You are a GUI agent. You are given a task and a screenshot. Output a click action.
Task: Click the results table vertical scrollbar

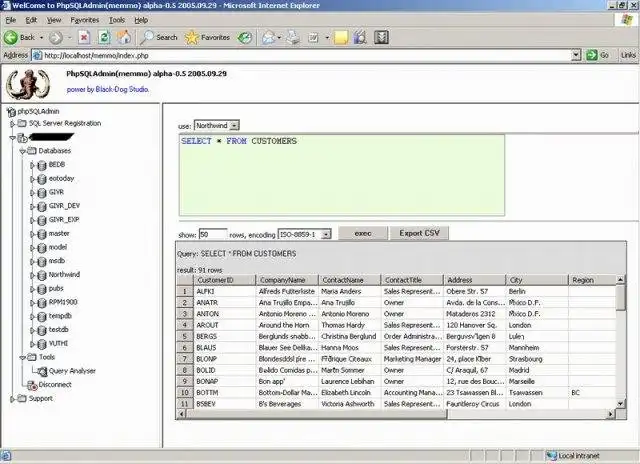coord(621,340)
